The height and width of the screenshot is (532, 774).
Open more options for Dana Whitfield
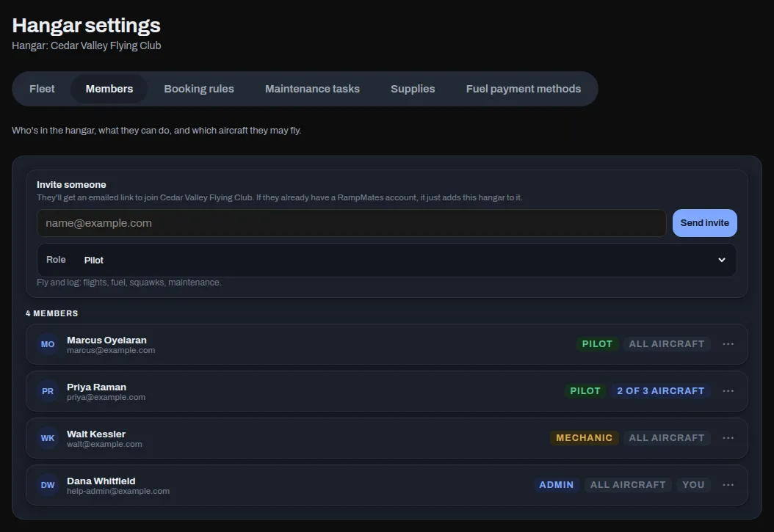(x=728, y=484)
